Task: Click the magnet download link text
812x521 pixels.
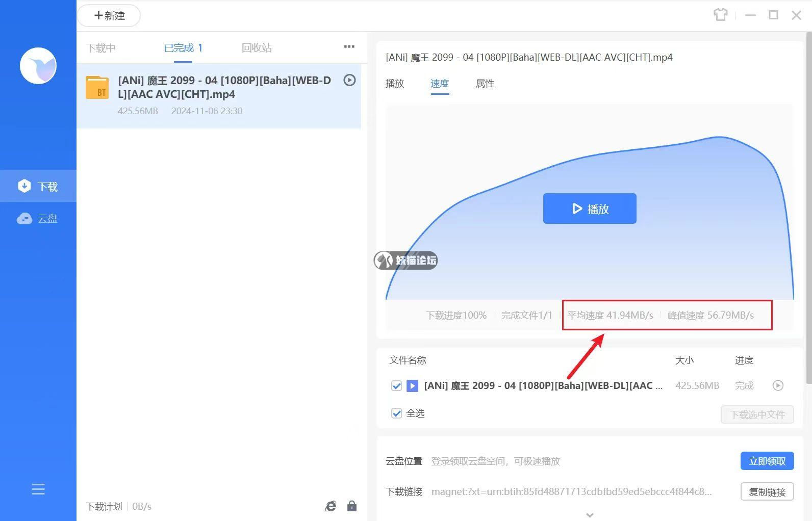Action: (x=571, y=492)
